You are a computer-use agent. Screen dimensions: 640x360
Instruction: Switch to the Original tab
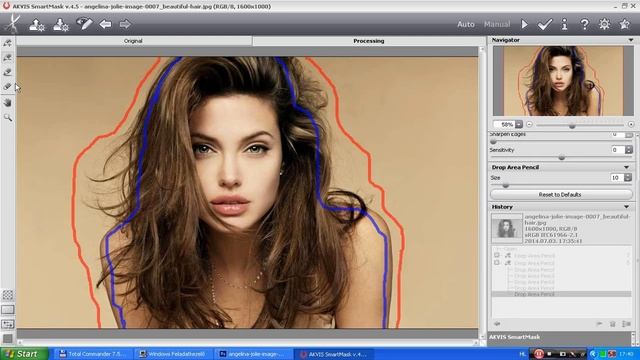(x=133, y=41)
